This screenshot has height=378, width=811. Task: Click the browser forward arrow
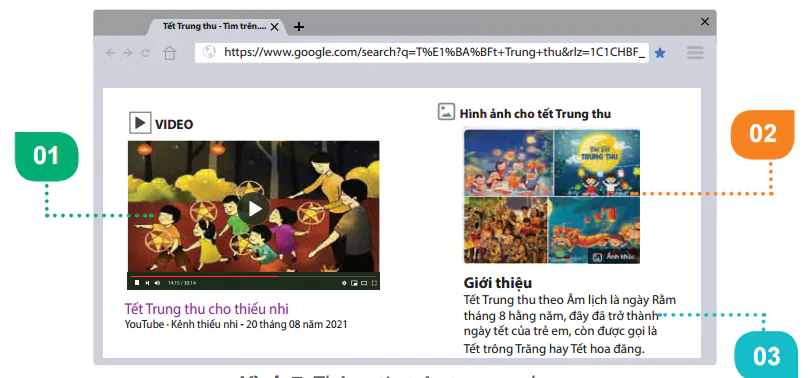pyautogui.click(x=127, y=53)
